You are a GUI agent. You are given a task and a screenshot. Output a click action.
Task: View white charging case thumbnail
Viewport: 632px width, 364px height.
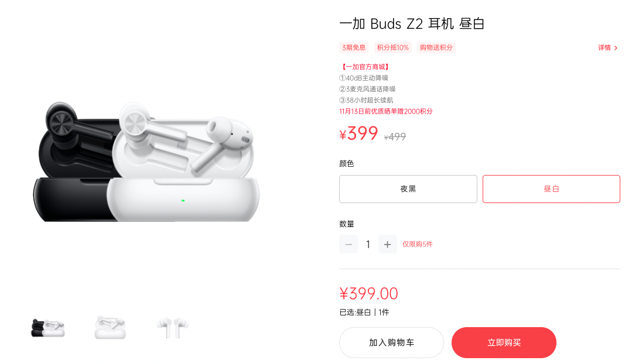110,327
